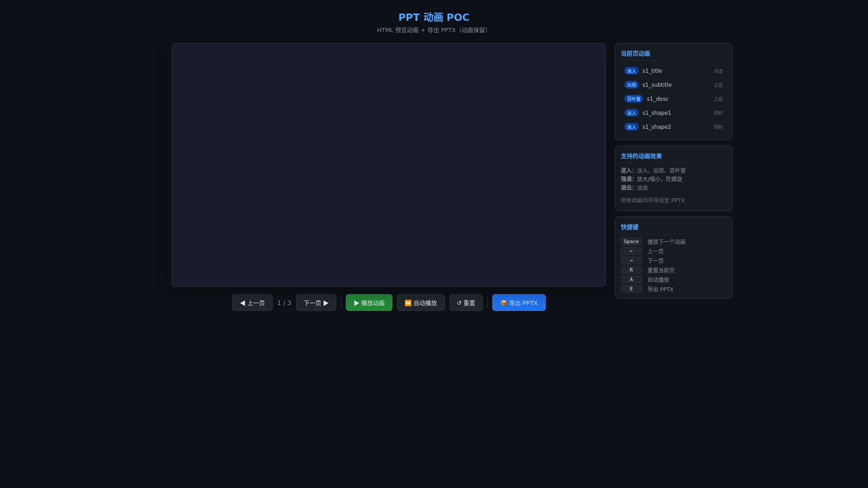Select the s1_shape2 animation row

674,127
